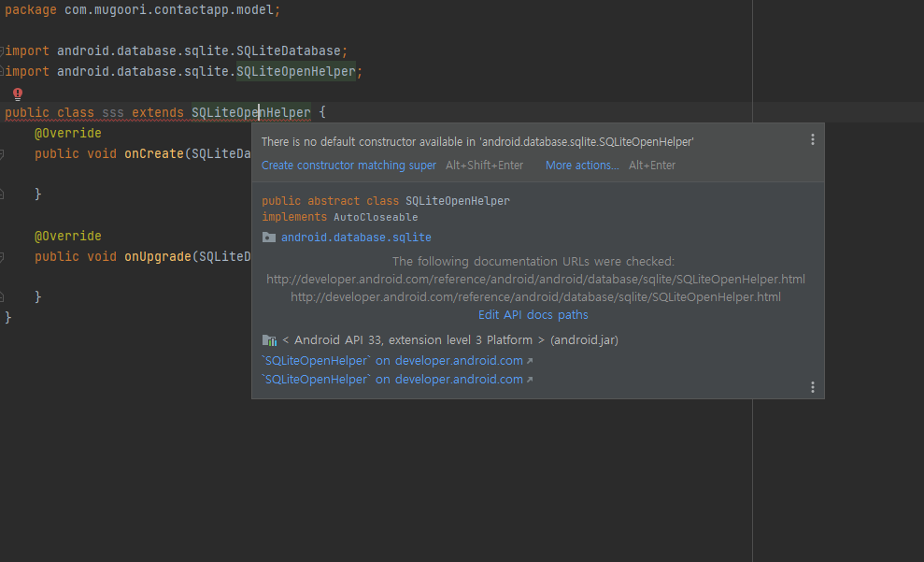Click the package folder icon beside android.database.sqlite

click(x=269, y=238)
